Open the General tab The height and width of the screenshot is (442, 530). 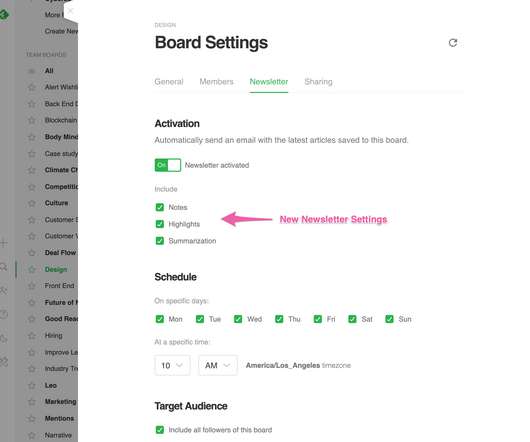[x=169, y=82]
